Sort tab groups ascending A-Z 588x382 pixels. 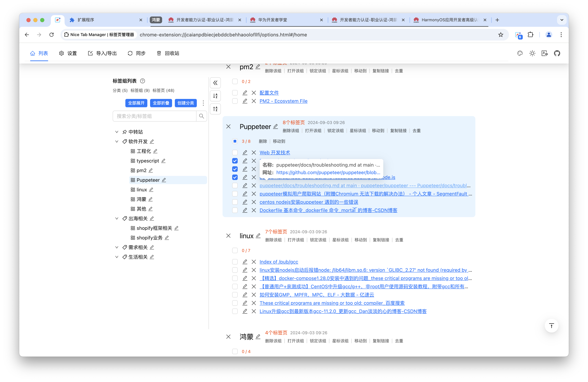215,96
